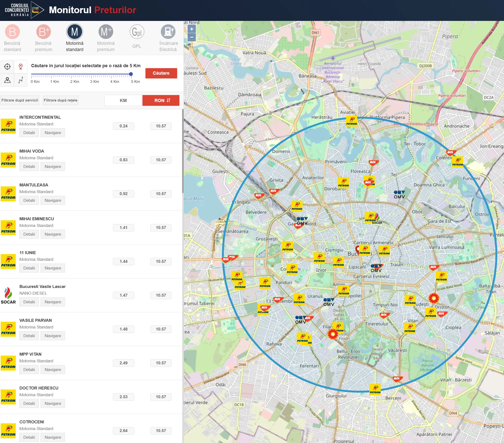This screenshot has width=504, height=443.
Task: Zoom out on the map
Action: pyautogui.click(x=192, y=37)
